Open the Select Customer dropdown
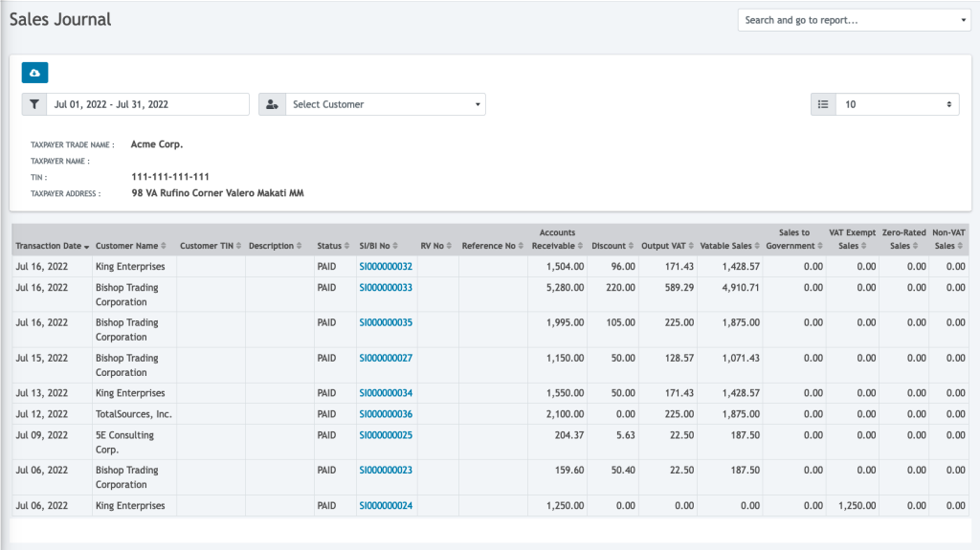Viewport: 980px width, 550px height. pos(385,104)
